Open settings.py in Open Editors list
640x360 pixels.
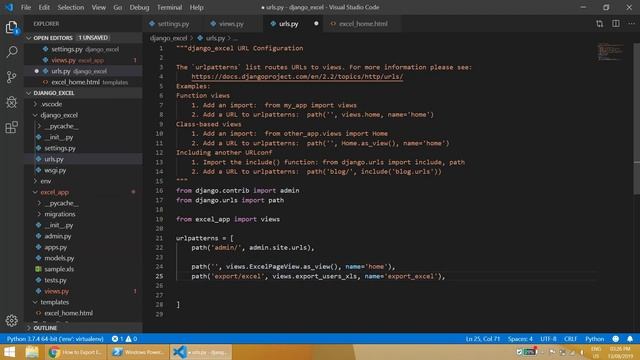point(83,49)
